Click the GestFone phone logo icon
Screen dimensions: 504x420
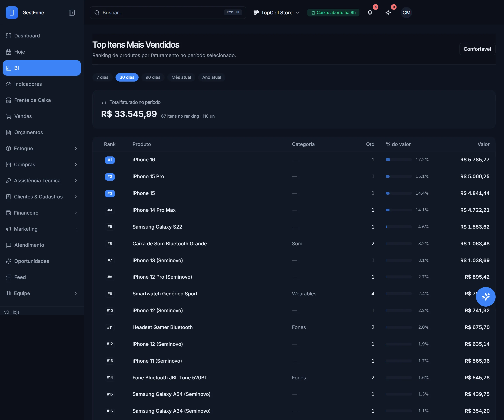(x=12, y=12)
